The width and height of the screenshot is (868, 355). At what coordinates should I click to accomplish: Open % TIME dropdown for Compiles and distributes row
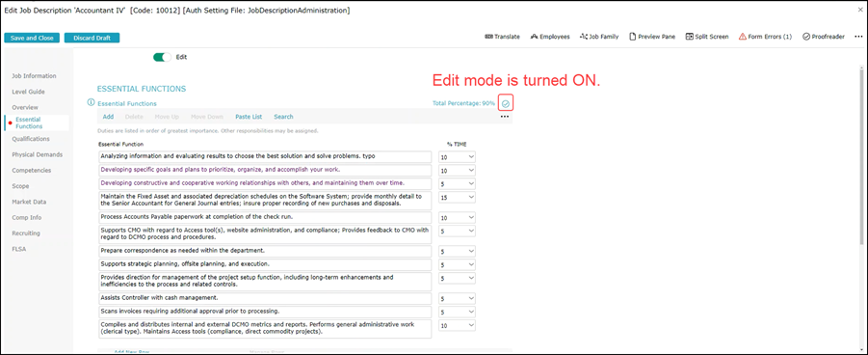pyautogui.click(x=457, y=325)
